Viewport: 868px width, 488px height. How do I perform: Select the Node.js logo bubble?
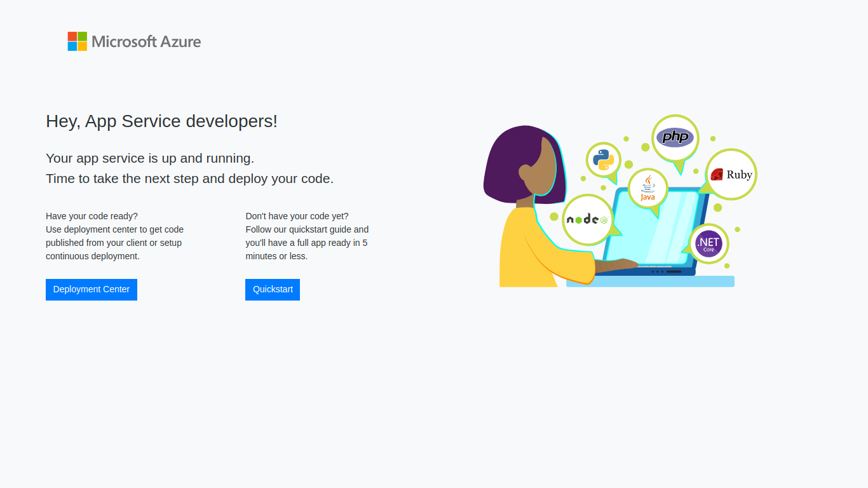588,219
